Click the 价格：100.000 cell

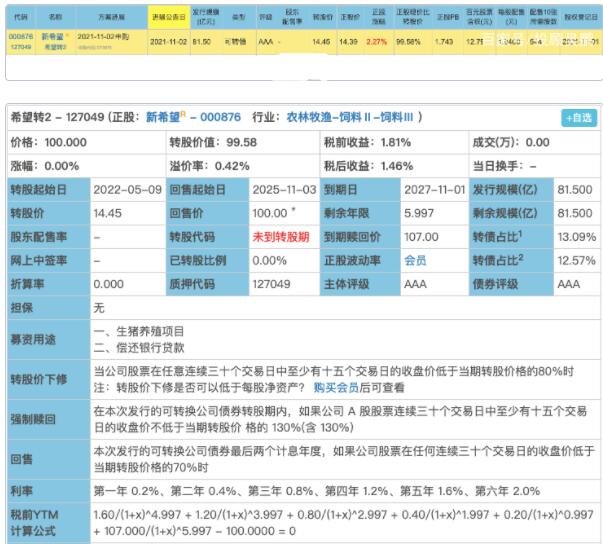click(x=87, y=142)
